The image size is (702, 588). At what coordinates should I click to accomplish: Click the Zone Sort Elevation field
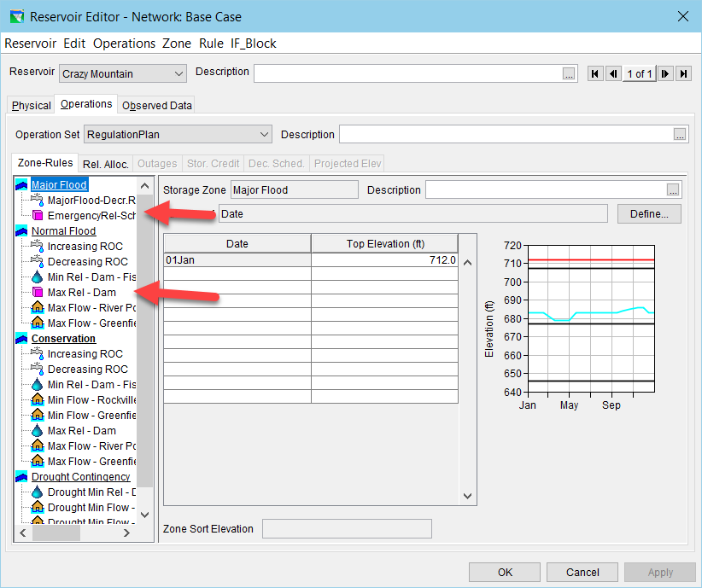347,529
